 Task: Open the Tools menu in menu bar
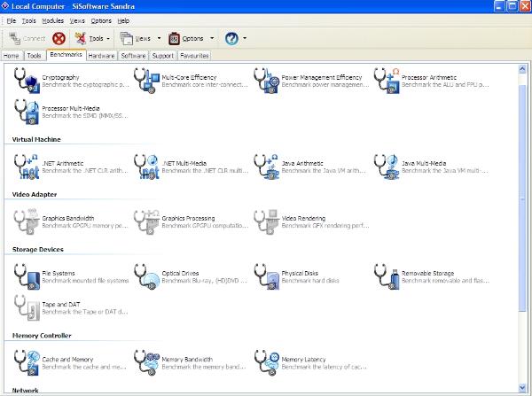tap(29, 21)
